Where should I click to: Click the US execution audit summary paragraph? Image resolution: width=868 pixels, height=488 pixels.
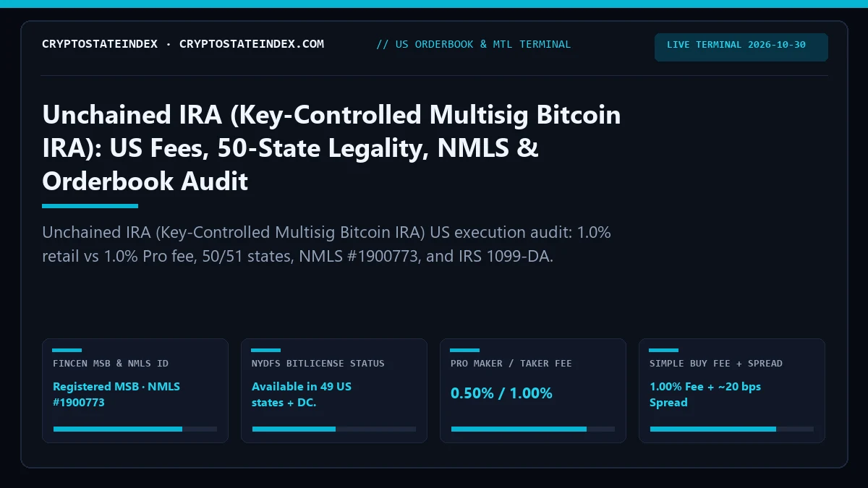[x=327, y=244]
